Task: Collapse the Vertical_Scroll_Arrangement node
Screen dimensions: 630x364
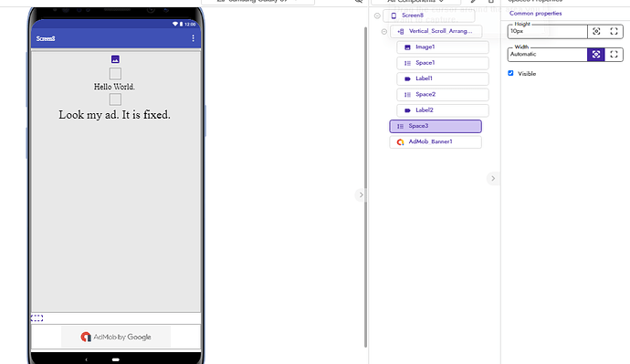Action: pyautogui.click(x=384, y=31)
